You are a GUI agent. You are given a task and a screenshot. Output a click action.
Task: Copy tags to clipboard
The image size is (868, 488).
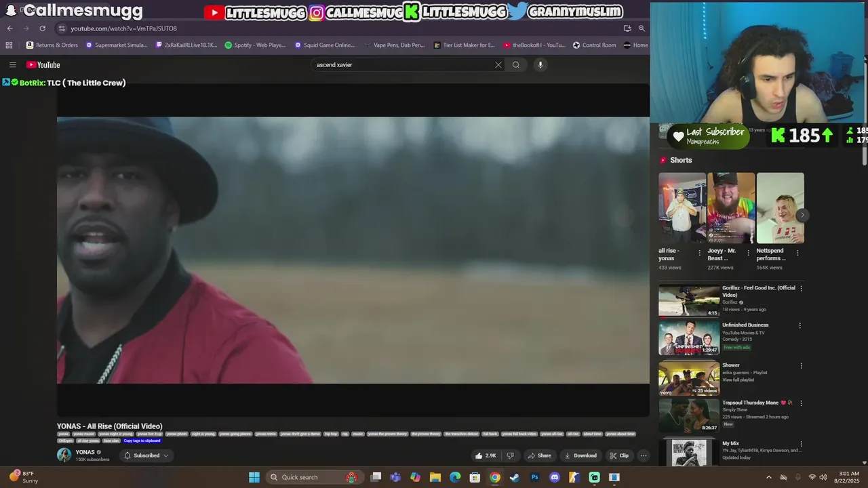(x=142, y=441)
